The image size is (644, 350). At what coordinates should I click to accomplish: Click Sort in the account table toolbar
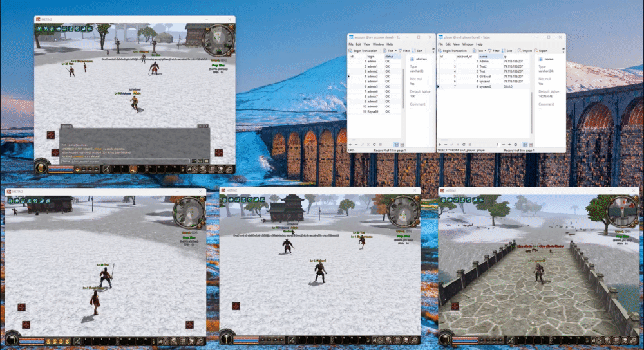tap(418, 51)
